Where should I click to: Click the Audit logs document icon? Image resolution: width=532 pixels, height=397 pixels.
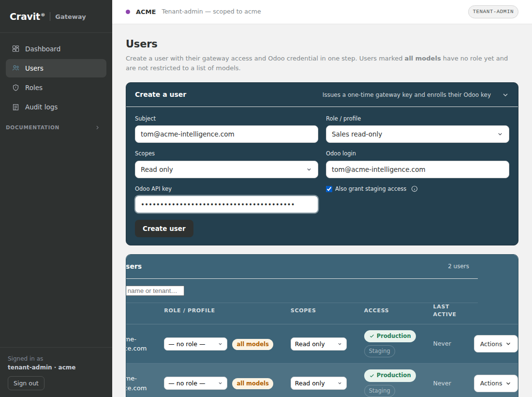point(15,107)
